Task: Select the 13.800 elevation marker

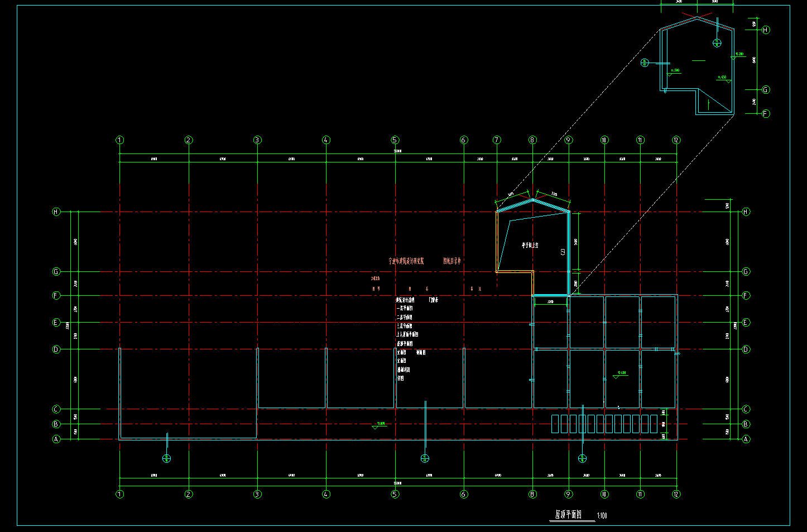Action: coord(619,373)
